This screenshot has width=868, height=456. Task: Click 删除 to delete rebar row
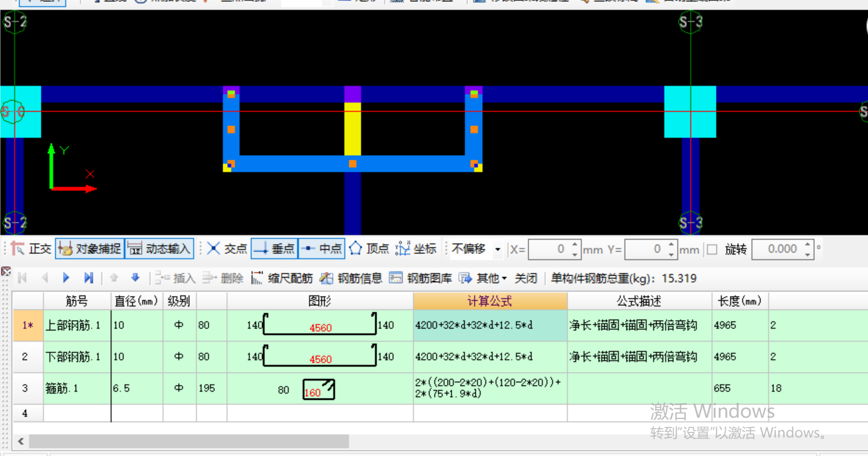(223, 278)
